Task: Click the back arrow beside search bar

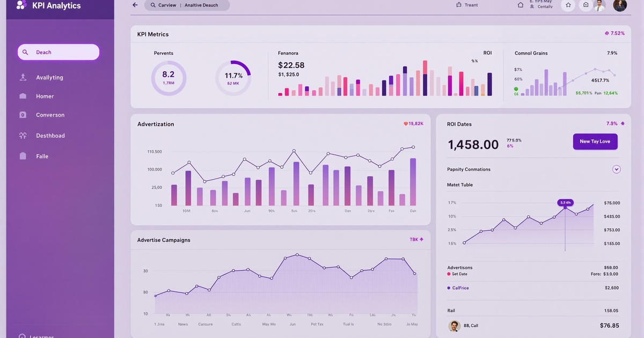Action: 135,5
